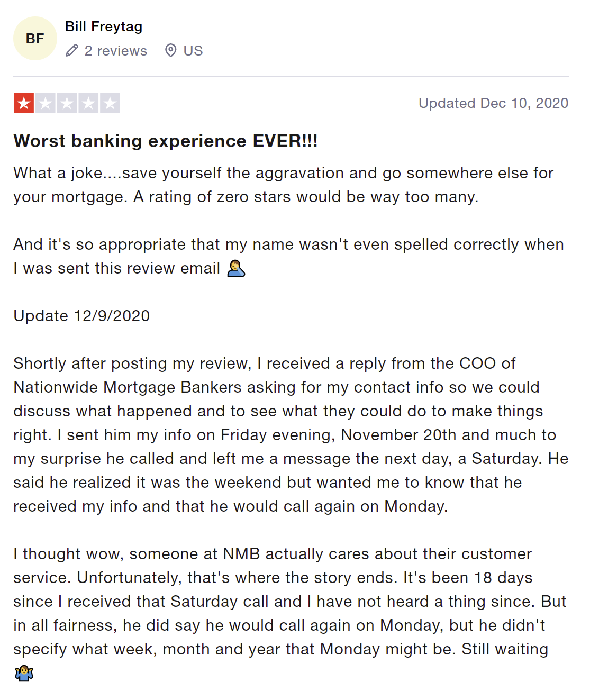
Task: Click the fifth grey rating star
Action: 110,103
